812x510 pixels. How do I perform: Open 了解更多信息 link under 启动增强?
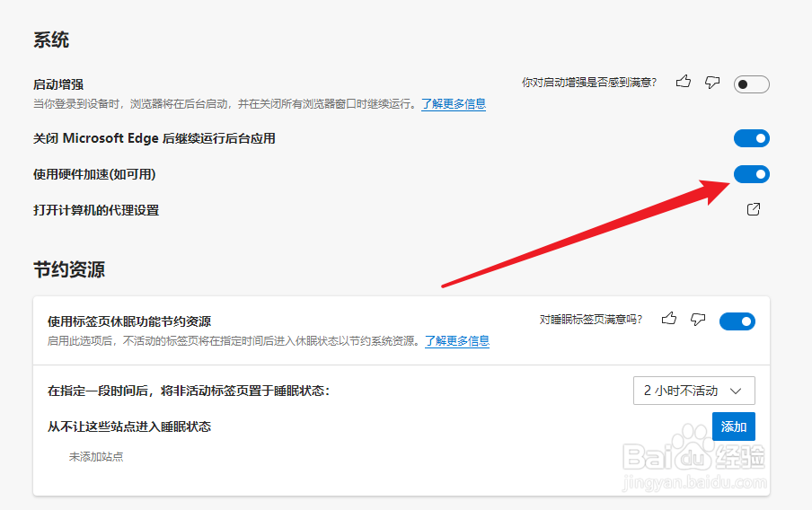pos(454,104)
